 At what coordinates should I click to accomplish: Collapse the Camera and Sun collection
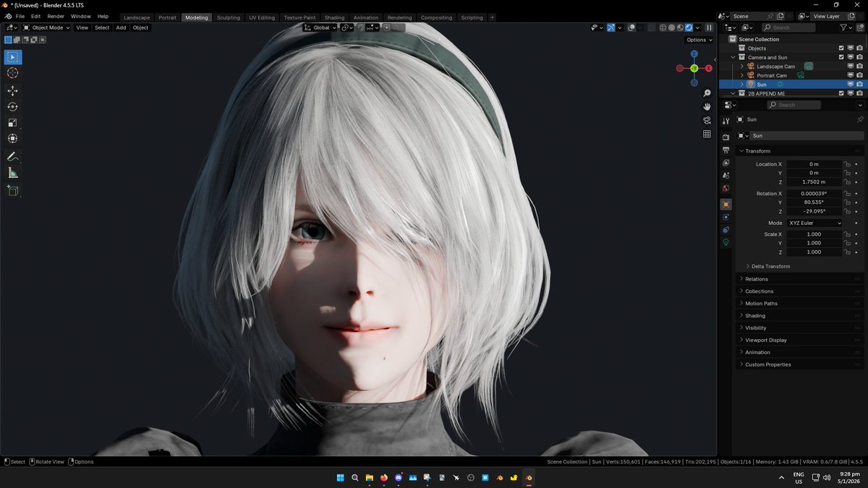point(733,57)
